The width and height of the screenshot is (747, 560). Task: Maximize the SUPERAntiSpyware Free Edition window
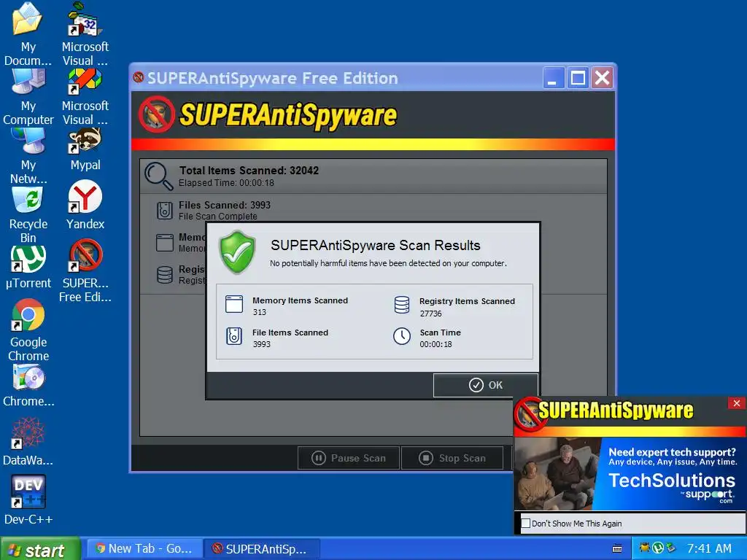(x=578, y=77)
